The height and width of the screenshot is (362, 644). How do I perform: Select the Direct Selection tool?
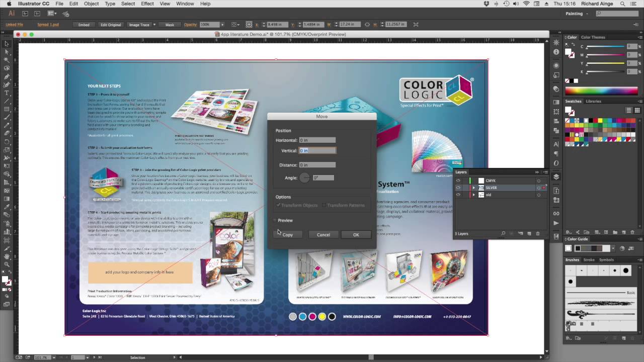point(7,52)
